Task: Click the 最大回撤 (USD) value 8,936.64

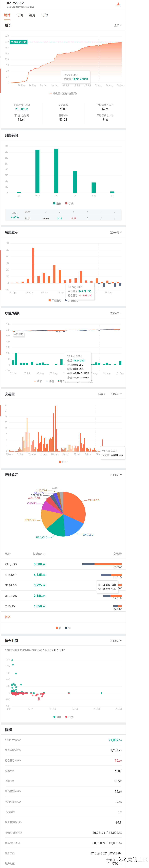Action: click(x=116, y=750)
